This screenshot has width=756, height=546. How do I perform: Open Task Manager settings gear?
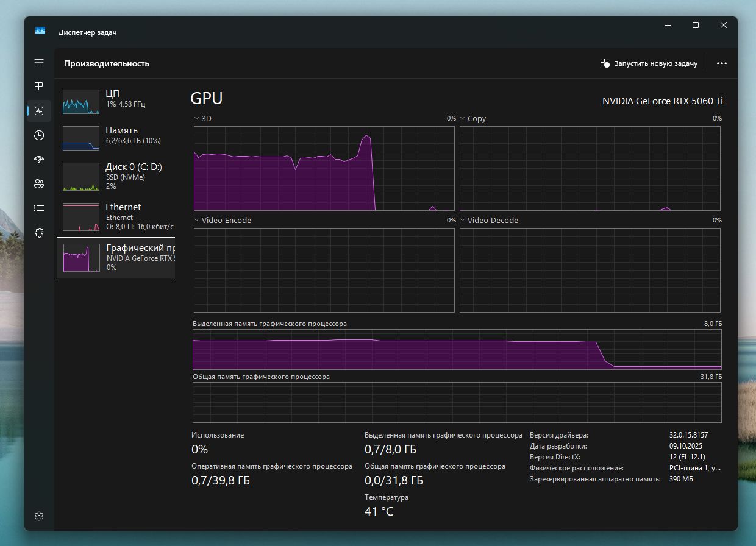(x=39, y=516)
